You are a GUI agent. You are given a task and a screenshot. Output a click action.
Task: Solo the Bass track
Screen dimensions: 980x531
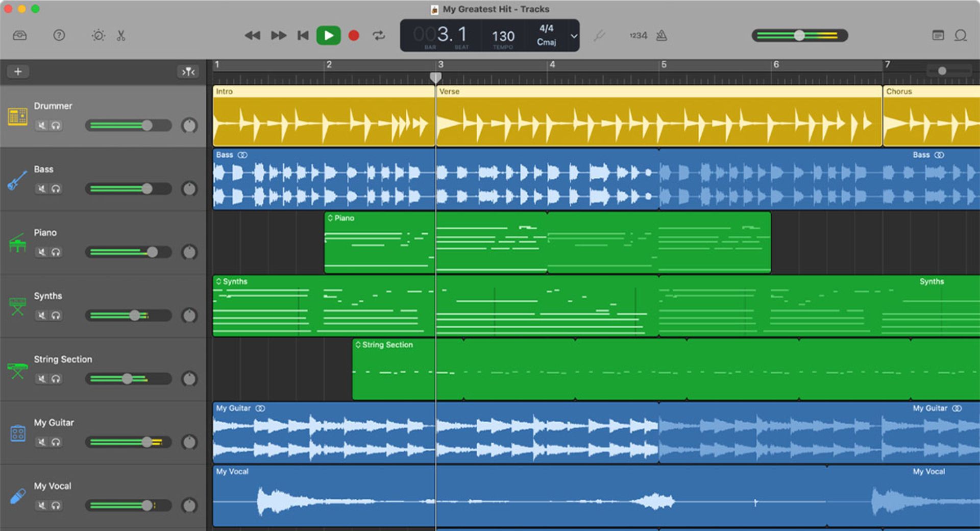tap(56, 189)
